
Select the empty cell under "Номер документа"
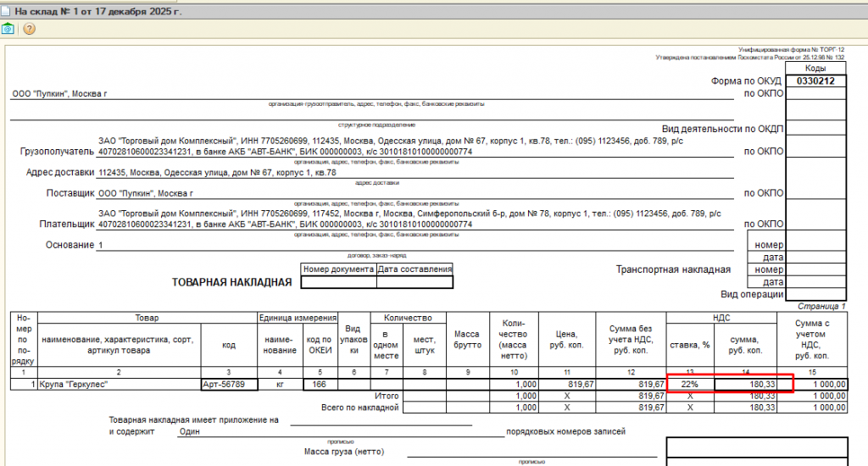[338, 281]
